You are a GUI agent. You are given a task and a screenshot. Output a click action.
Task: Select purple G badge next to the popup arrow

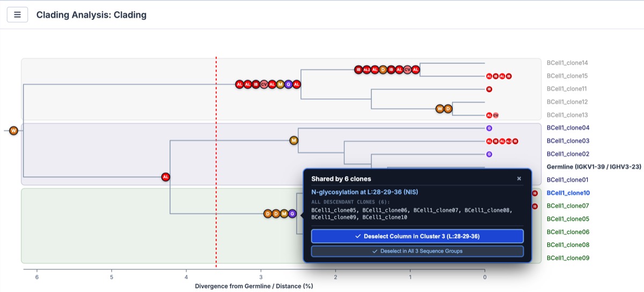(x=292, y=214)
